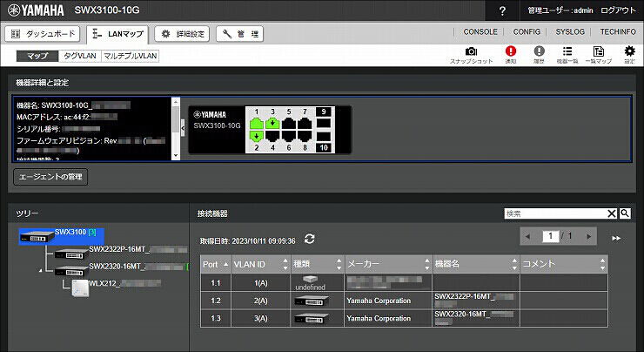Select port 7 on the switch diagram
The image size is (644, 352).
click(x=305, y=123)
